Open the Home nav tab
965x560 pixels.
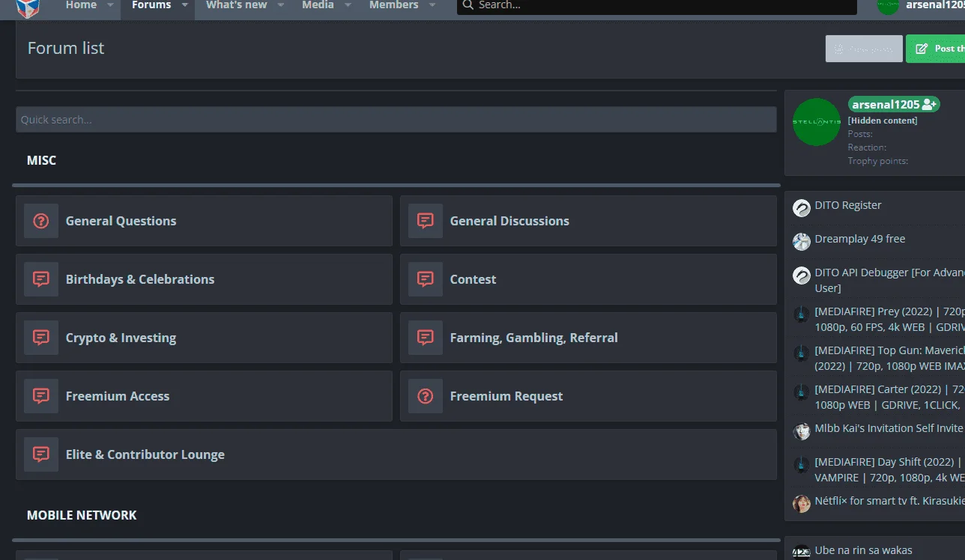point(81,5)
